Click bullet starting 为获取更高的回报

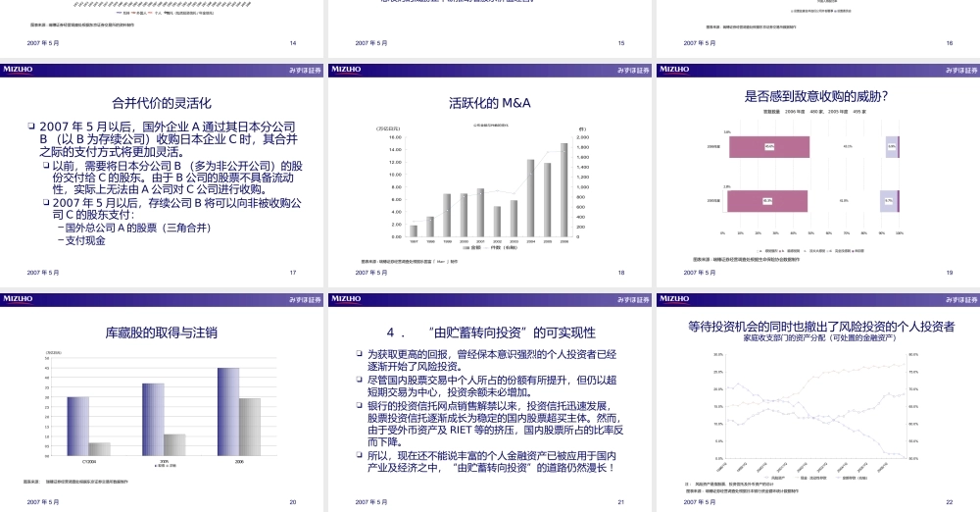pos(487,361)
